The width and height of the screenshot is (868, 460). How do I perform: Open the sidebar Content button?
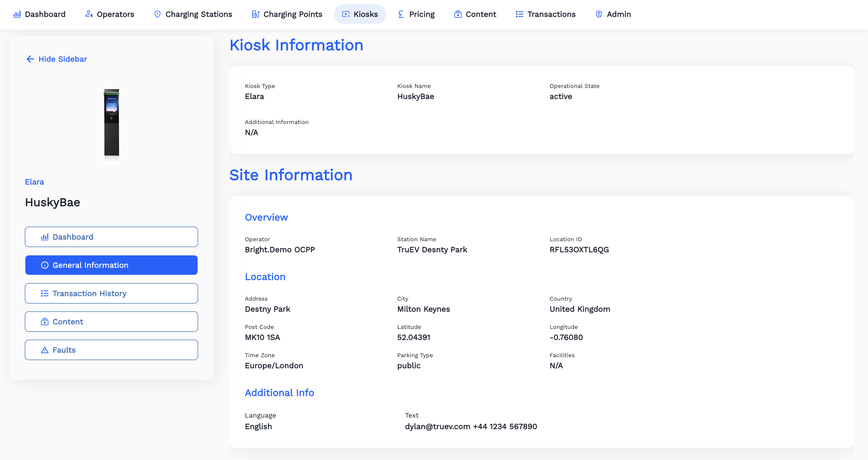click(x=111, y=322)
